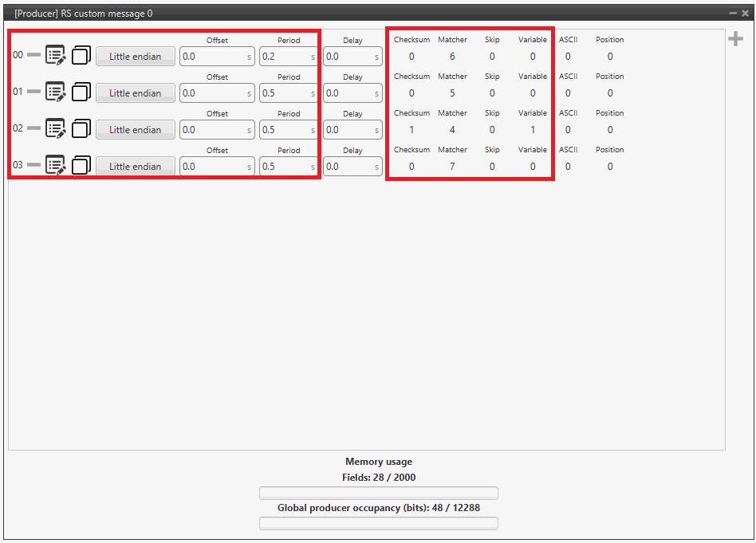
Task: Click the Period field showing 0.2
Action: click(283, 57)
